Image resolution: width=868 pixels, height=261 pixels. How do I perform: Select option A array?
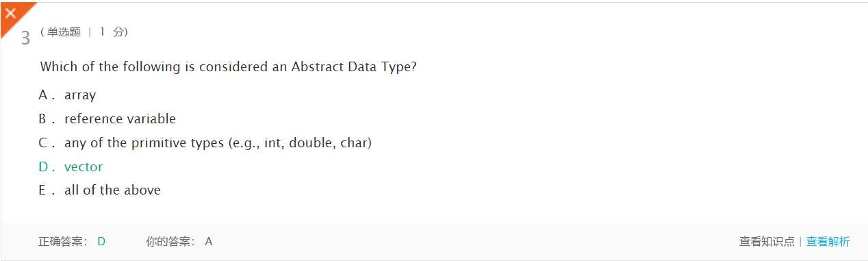(67, 95)
